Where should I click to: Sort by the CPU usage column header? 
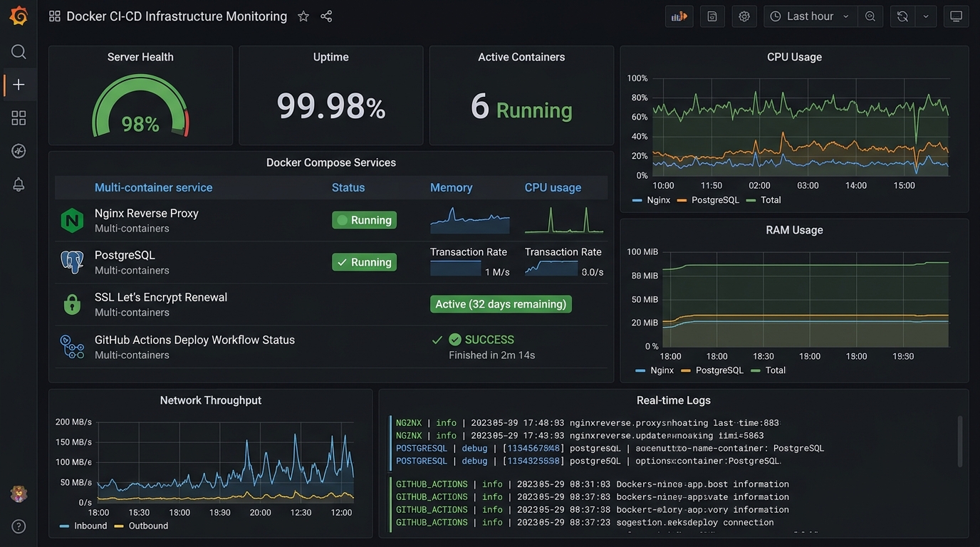553,187
